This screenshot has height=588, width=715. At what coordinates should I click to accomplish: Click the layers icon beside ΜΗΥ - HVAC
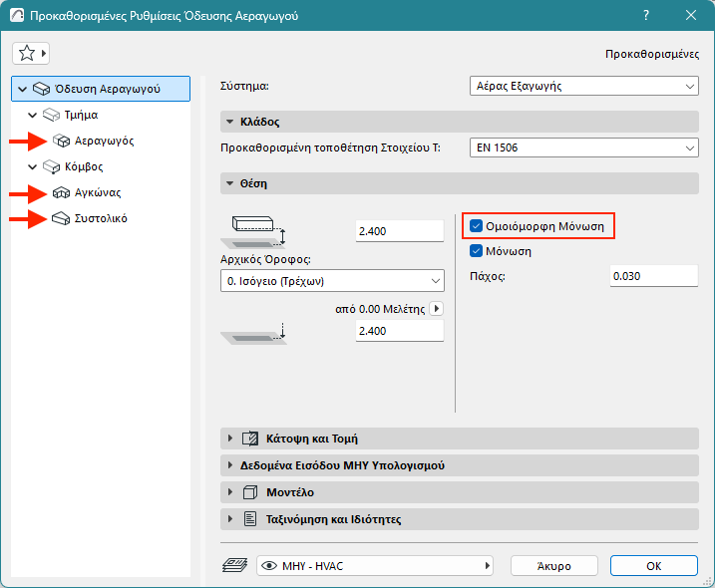(x=234, y=566)
